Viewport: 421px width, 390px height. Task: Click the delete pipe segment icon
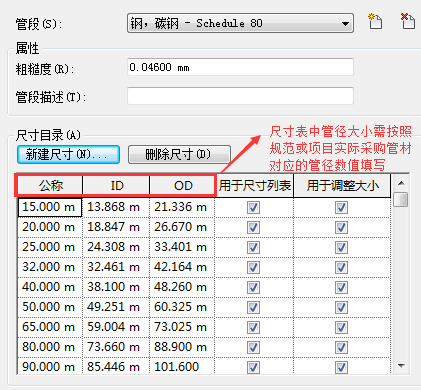(407, 21)
